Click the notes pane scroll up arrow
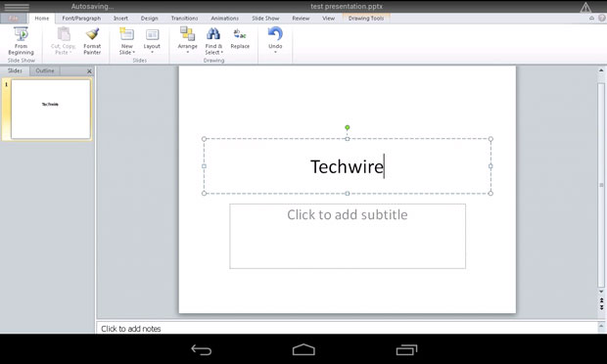The height and width of the screenshot is (364, 607). (x=601, y=326)
